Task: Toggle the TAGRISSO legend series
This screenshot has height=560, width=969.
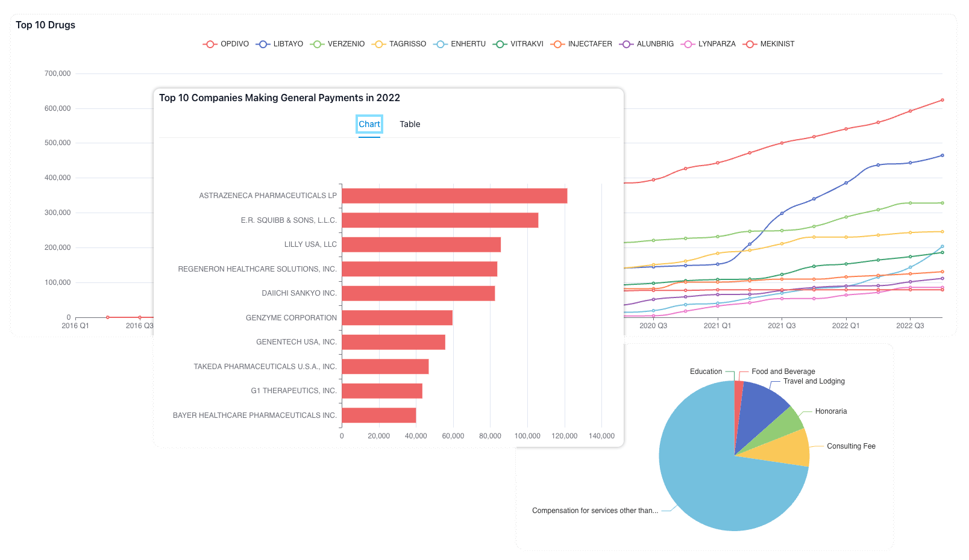Action: point(399,44)
